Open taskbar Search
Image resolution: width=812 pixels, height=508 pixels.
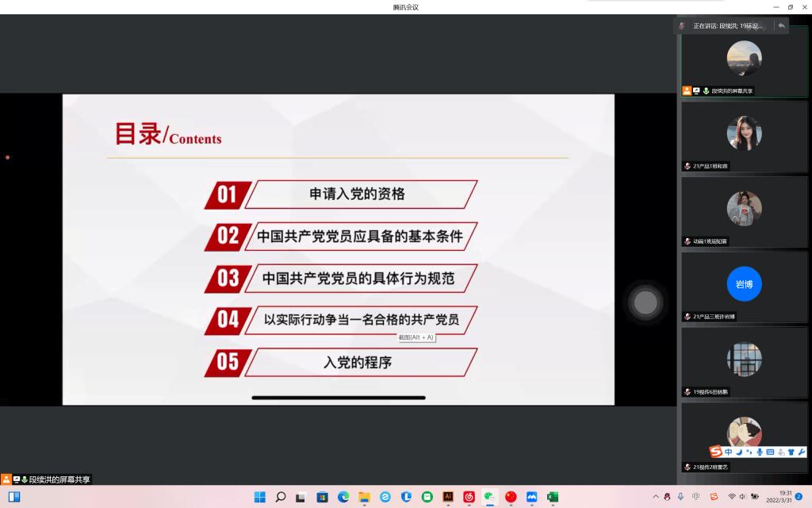pyautogui.click(x=280, y=497)
